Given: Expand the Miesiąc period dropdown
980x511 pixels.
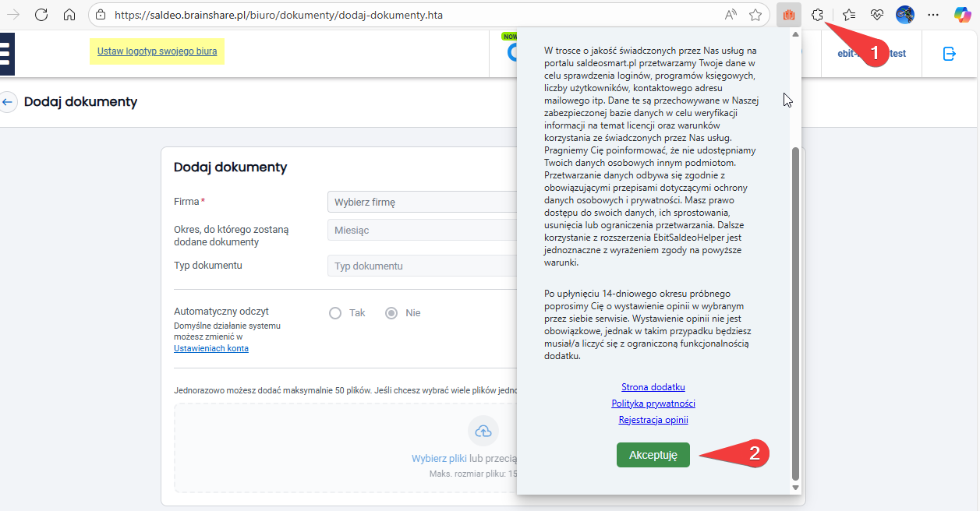Looking at the screenshot, I should coord(421,231).
